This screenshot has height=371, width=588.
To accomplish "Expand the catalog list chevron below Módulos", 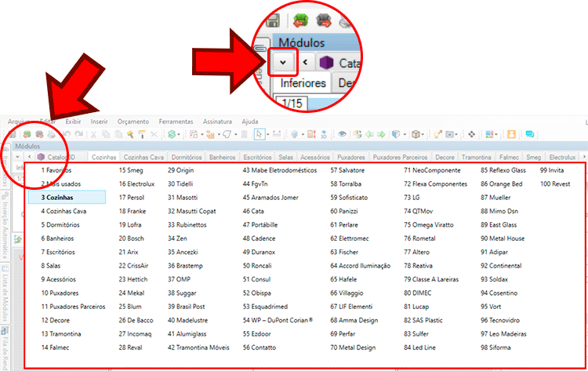I will tap(17, 157).
